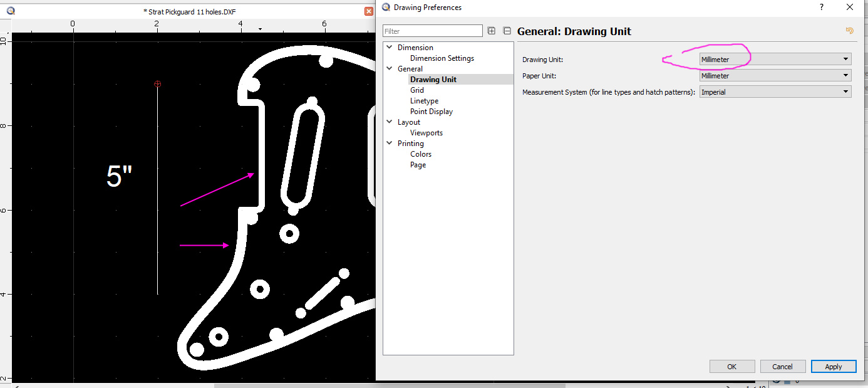The image size is (868, 388).
Task: Collapse the Dimension tree section
Action: coord(390,48)
